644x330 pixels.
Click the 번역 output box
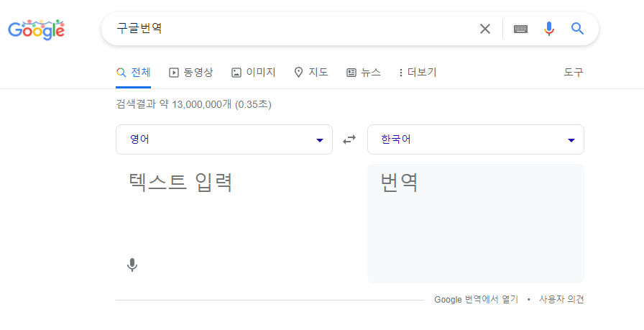[476, 224]
